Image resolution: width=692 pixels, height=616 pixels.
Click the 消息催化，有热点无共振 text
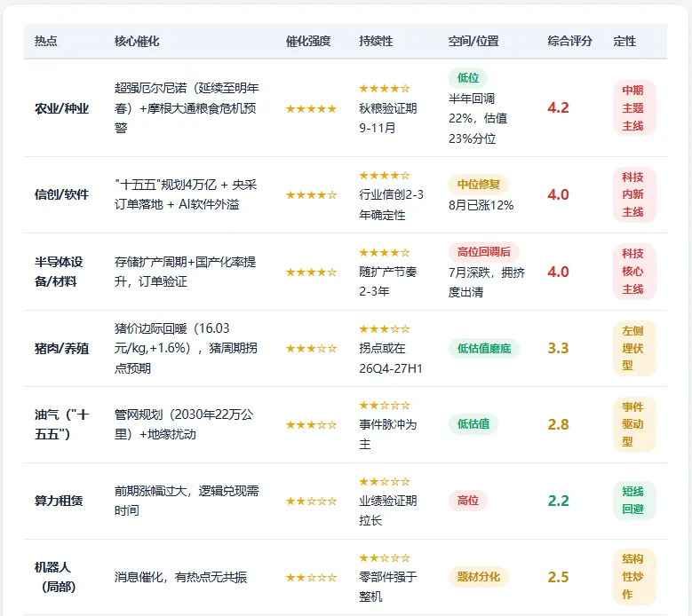click(x=180, y=577)
